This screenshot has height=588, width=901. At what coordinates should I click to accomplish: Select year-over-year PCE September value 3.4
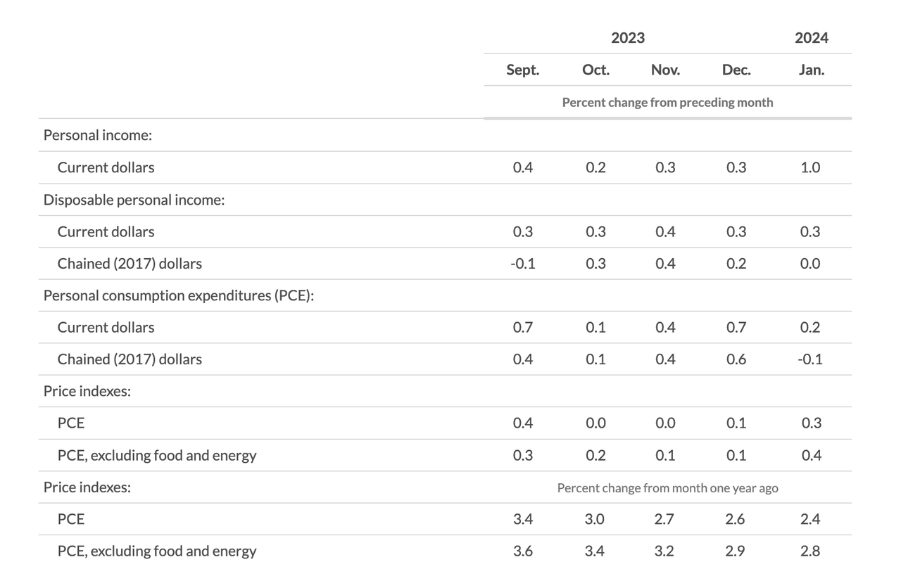[522, 519]
